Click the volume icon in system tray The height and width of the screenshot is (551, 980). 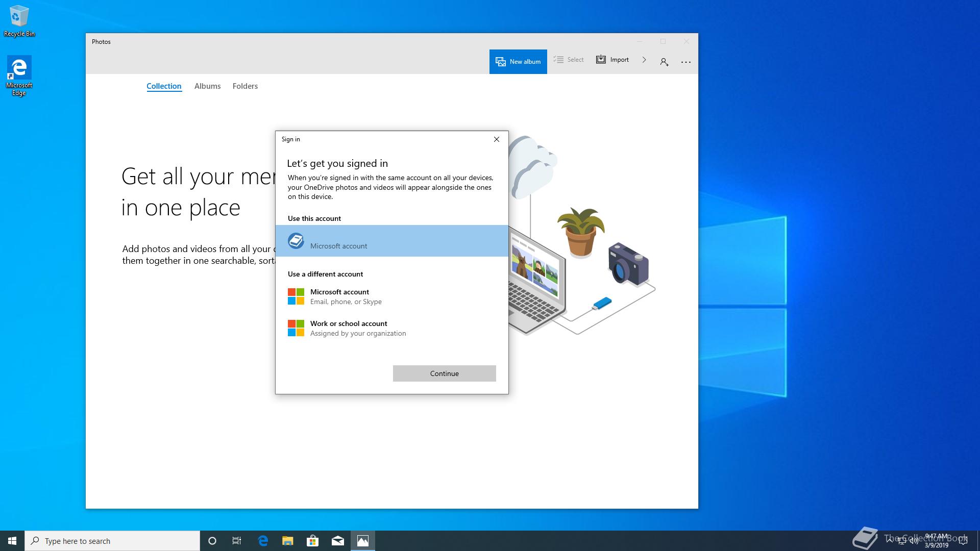(914, 541)
